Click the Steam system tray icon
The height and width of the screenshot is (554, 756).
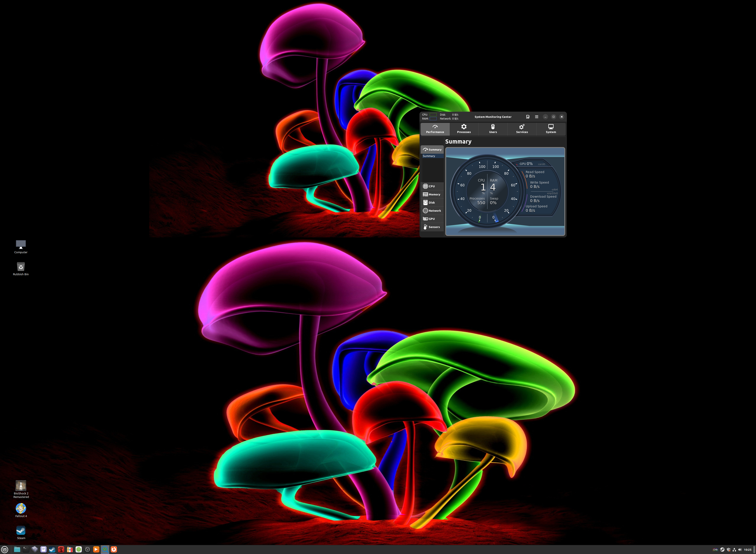pyautogui.click(x=722, y=550)
